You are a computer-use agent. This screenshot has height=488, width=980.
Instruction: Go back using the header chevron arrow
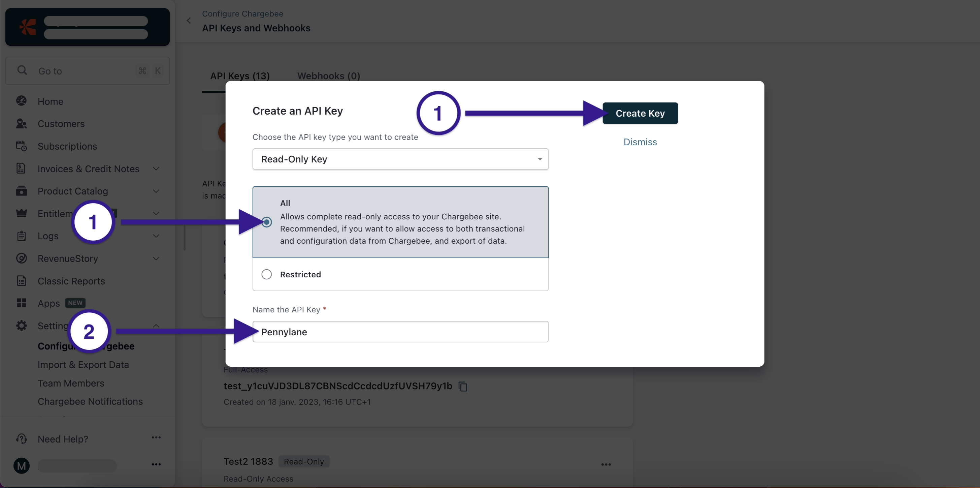(x=189, y=21)
